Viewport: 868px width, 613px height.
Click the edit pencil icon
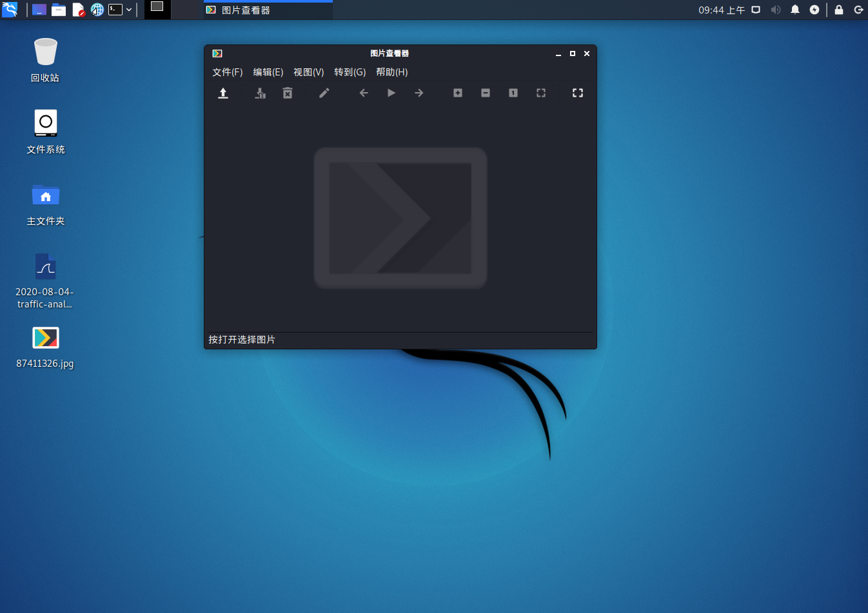(324, 93)
